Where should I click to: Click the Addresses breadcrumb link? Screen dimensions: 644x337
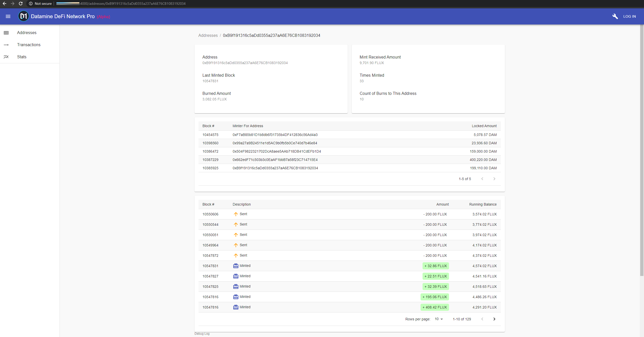tap(208, 36)
